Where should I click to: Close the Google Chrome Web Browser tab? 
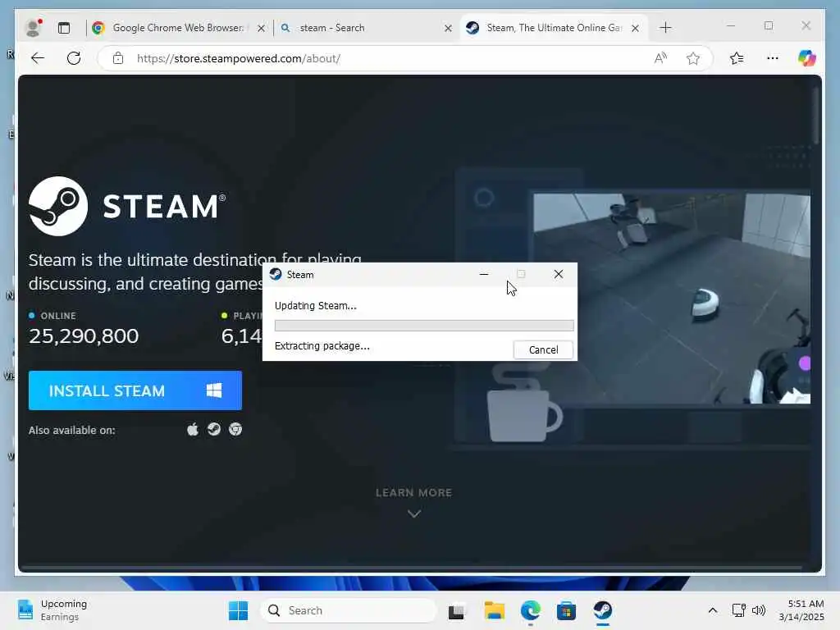click(x=261, y=28)
